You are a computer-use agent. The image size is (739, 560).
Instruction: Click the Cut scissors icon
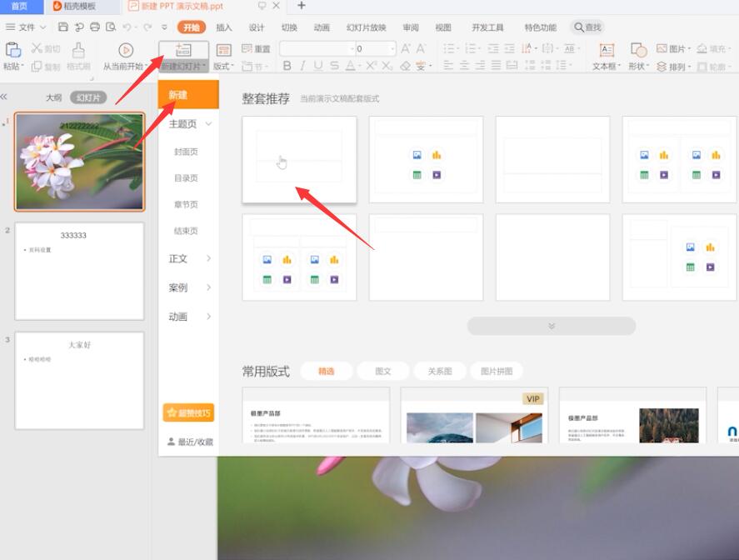tap(37, 48)
